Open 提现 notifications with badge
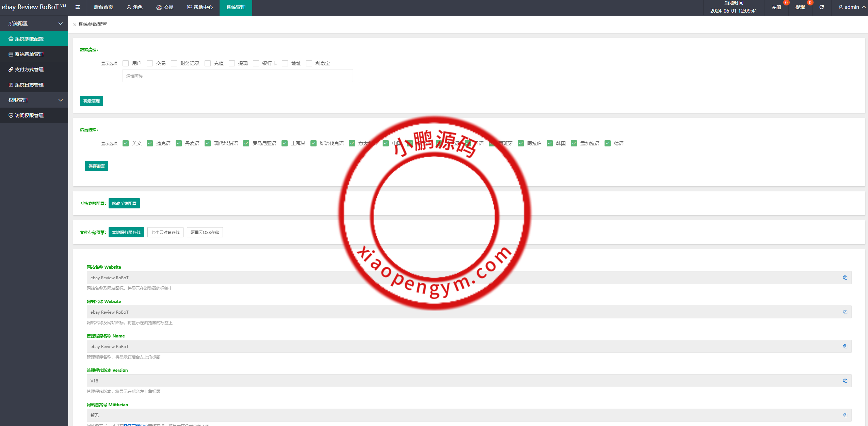868x426 pixels. point(800,7)
